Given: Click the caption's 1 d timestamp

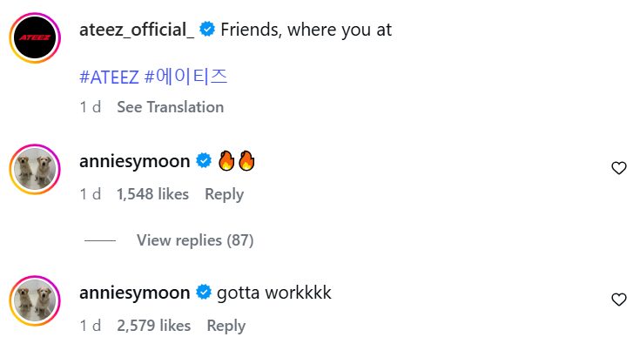Looking at the screenshot, I should [91, 107].
